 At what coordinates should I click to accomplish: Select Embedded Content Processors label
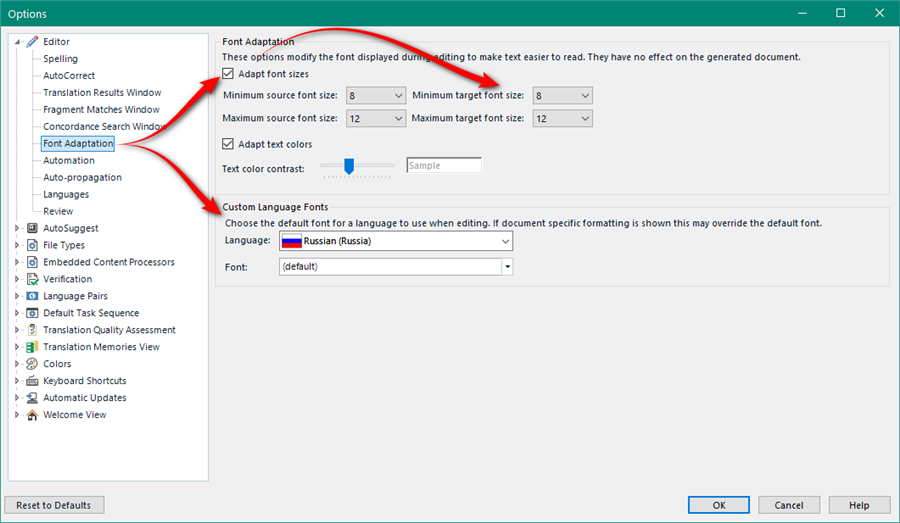(x=108, y=262)
